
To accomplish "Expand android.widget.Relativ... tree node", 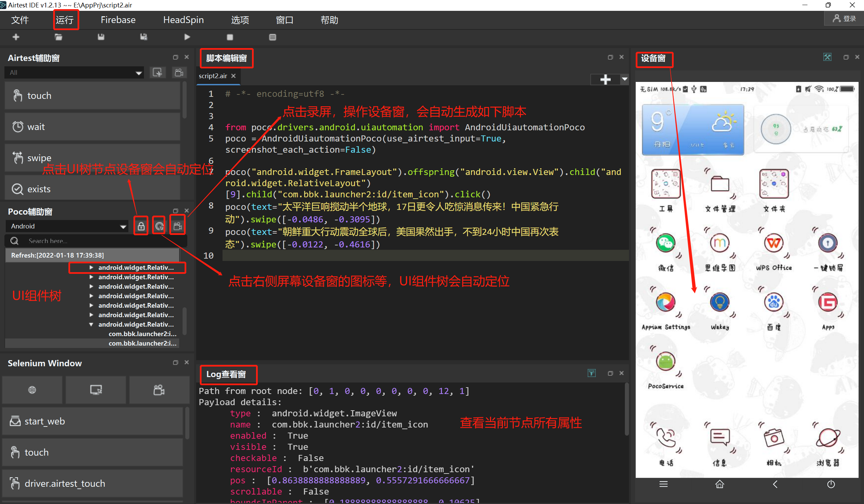I will (89, 268).
